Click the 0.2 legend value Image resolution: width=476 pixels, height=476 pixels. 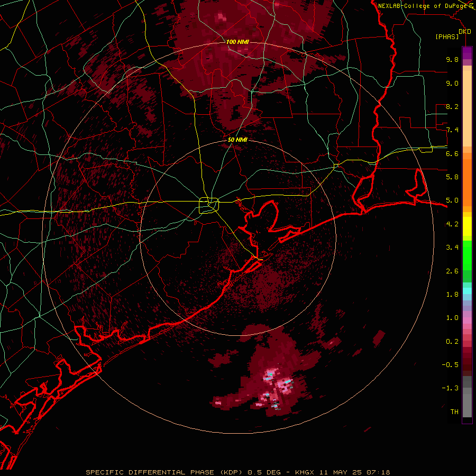coord(452,342)
